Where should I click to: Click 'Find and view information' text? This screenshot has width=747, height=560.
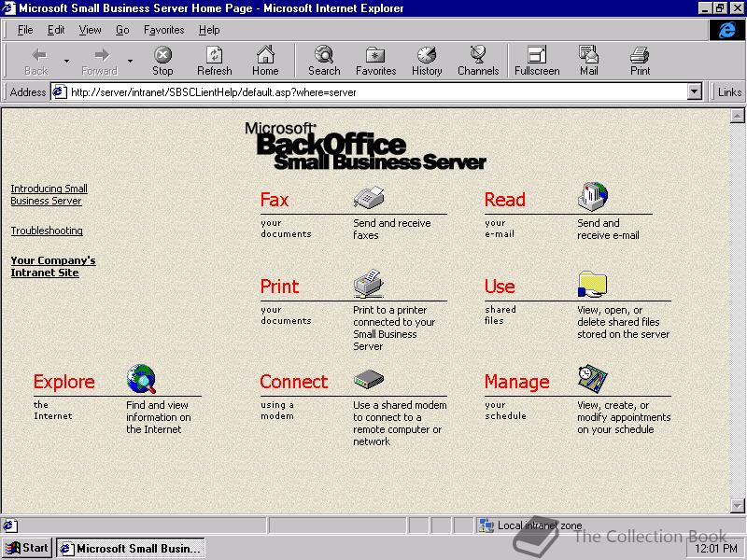(158, 417)
